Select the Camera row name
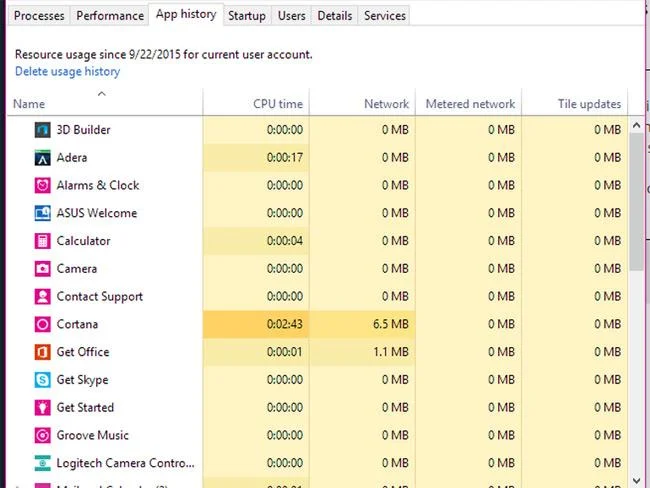650x488 pixels. tap(77, 269)
